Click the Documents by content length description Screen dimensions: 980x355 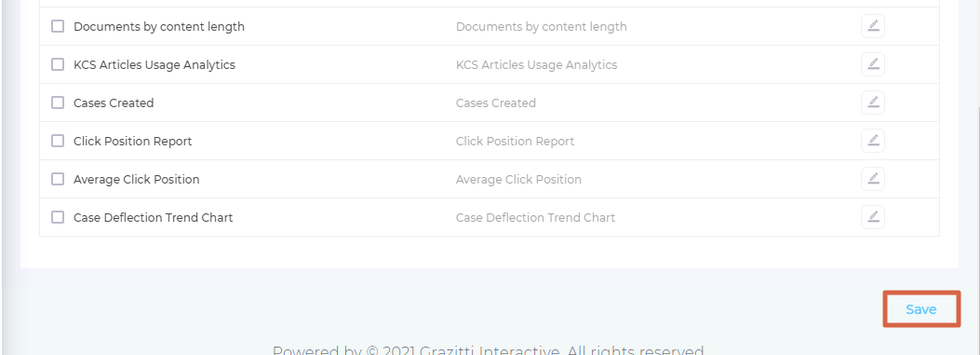(542, 26)
